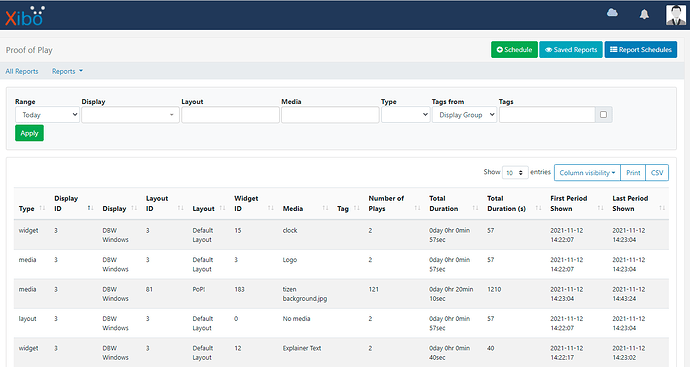This screenshot has width=690, height=367.
Task: Click the green Apply button
Action: coord(29,133)
